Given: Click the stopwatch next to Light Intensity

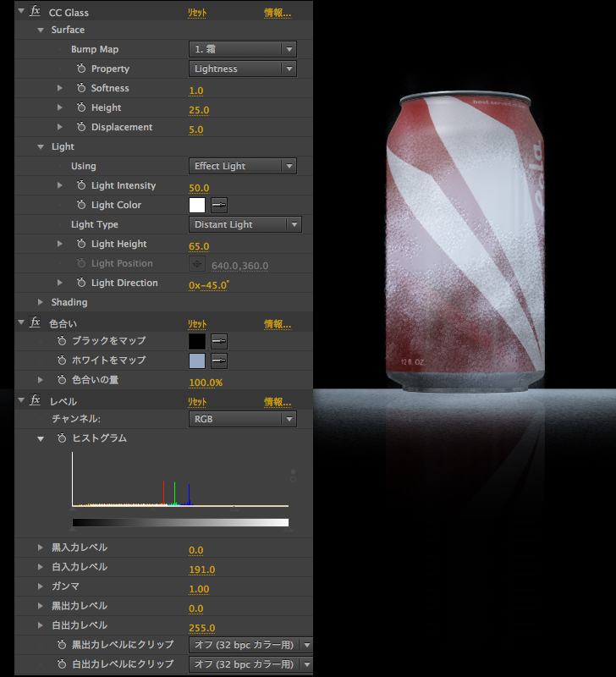Looking at the screenshot, I should (81, 185).
